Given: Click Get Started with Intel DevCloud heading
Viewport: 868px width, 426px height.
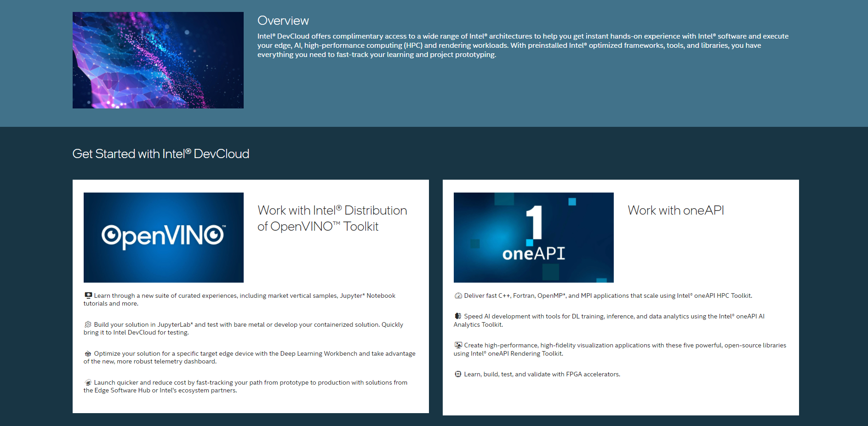Looking at the screenshot, I should 161,154.
